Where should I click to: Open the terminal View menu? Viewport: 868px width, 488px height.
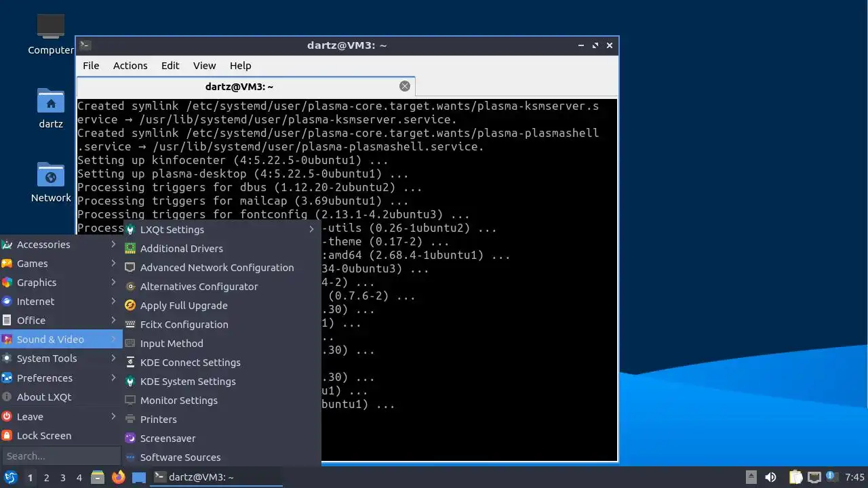(204, 66)
